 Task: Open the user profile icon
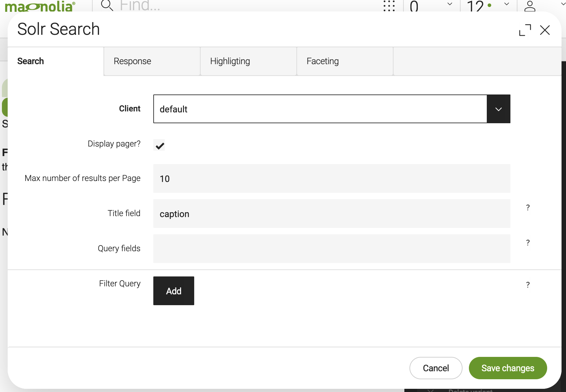pos(530,6)
